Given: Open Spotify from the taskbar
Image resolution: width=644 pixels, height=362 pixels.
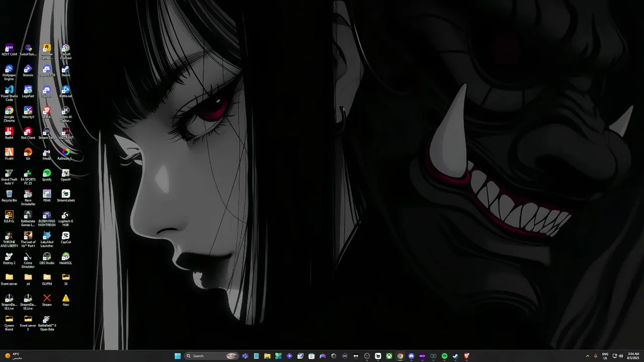Looking at the screenshot, I should pyautogui.click(x=444, y=356).
